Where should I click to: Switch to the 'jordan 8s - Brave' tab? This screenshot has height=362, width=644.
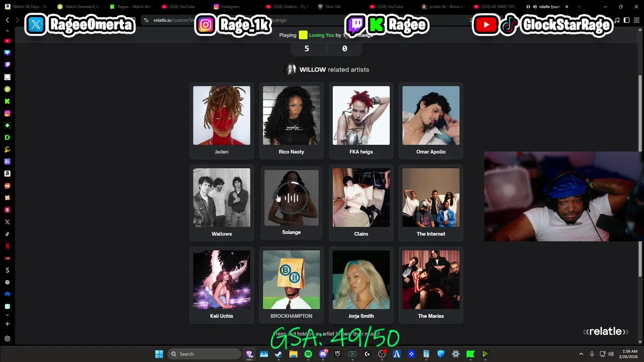443,7
